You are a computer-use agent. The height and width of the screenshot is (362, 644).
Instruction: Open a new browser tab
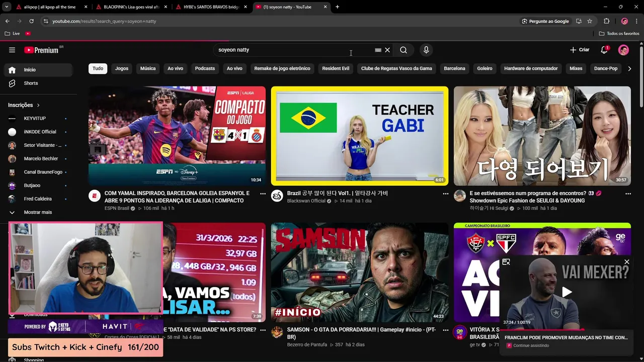click(337, 7)
